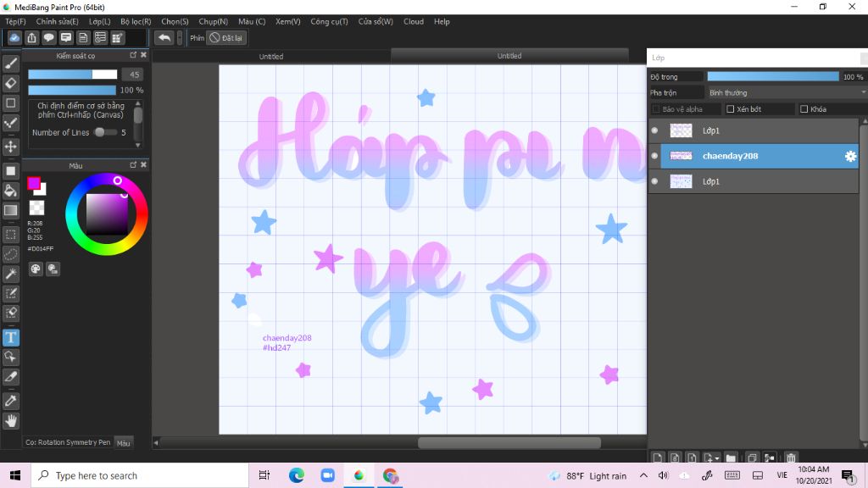868x488 pixels.
Task: Open add layer dropdown arrow
Action: pos(717,458)
